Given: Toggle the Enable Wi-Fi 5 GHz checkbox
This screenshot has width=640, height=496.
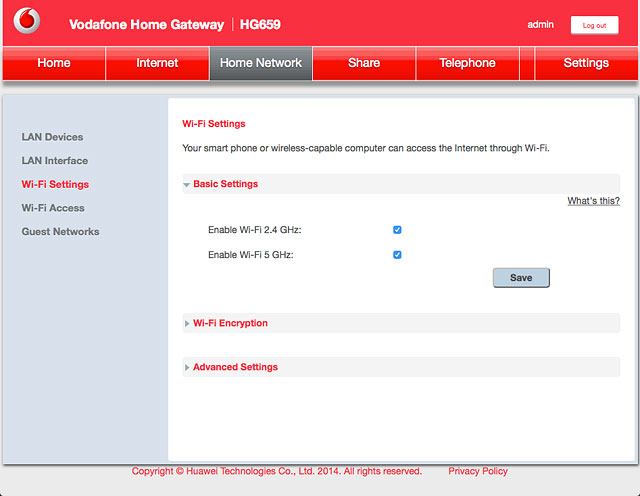Looking at the screenshot, I should (397, 255).
